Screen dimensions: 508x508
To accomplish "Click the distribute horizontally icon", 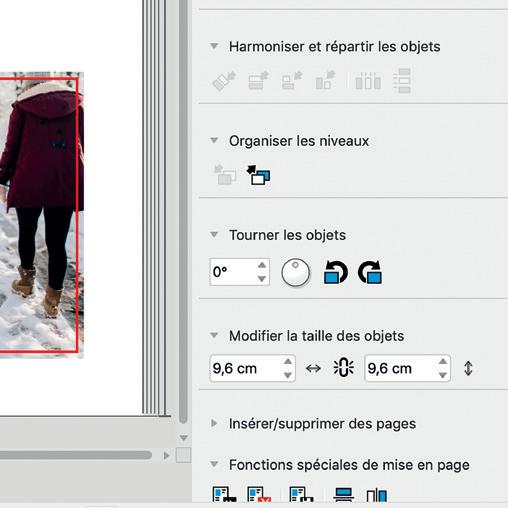I will 368,81.
